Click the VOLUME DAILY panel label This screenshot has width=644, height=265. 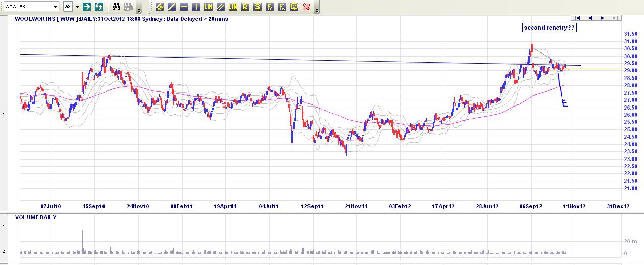tap(36, 217)
